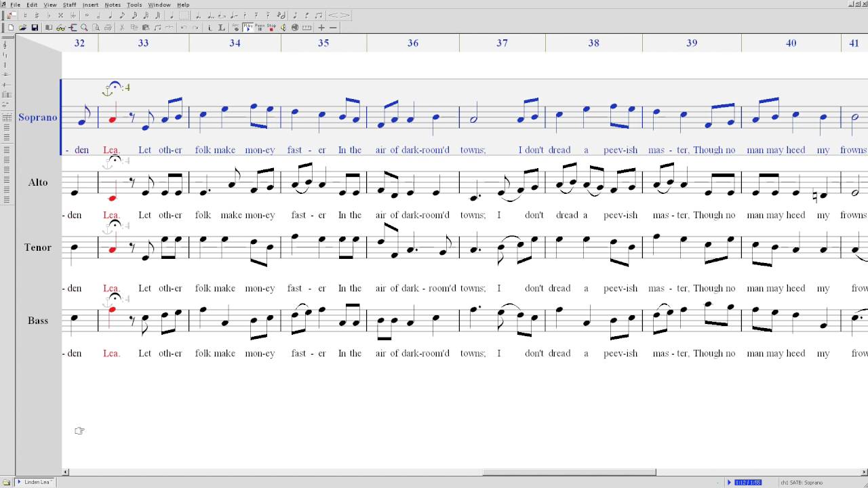This screenshot has height=488, width=868.
Task: Select the eighth note duration
Action: tap(122, 15)
